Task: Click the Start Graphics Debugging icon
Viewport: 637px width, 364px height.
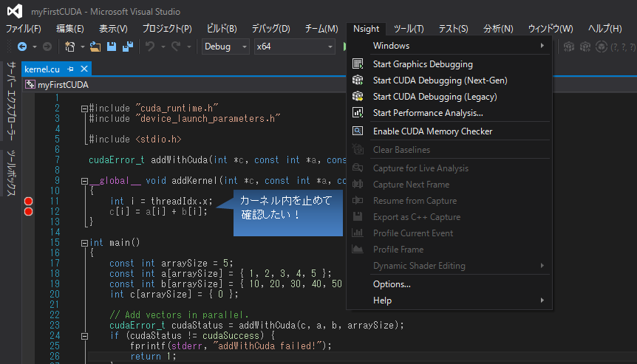Action: [358, 63]
